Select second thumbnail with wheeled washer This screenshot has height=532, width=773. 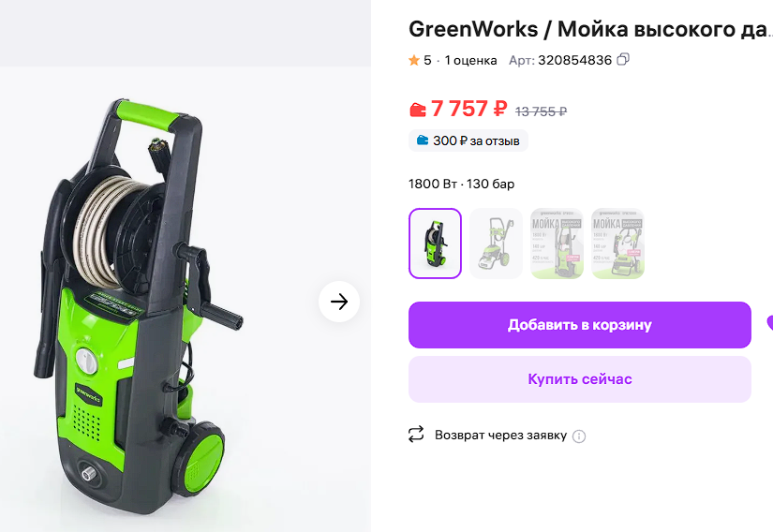click(x=496, y=244)
